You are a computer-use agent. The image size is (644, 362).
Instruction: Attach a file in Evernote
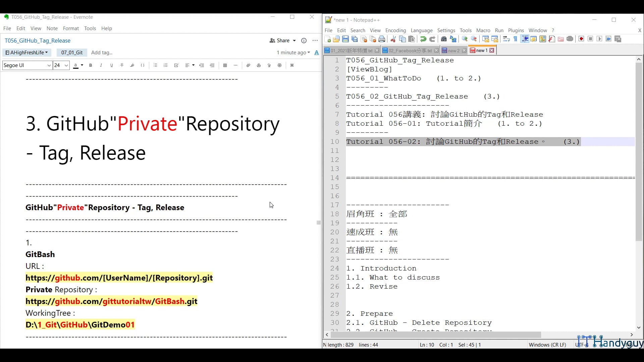[248, 65]
